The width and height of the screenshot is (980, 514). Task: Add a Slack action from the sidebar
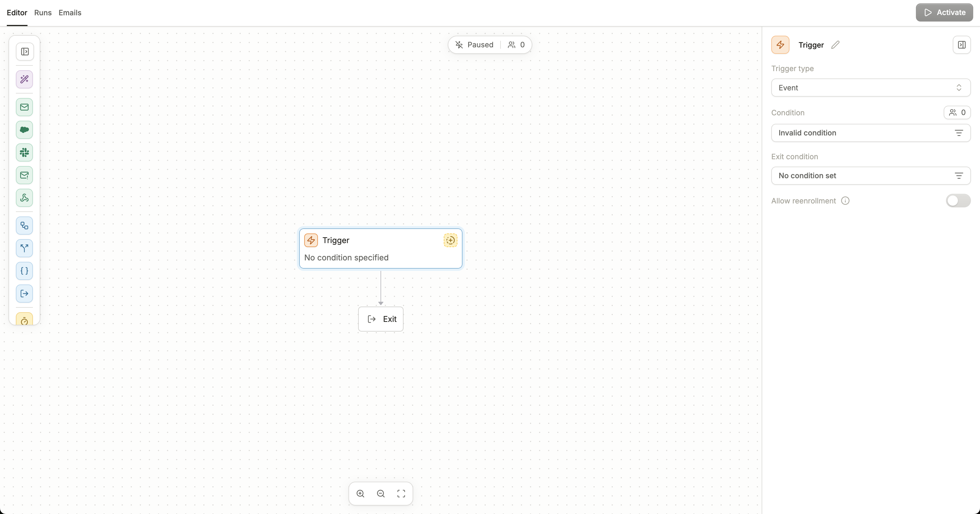point(24,152)
